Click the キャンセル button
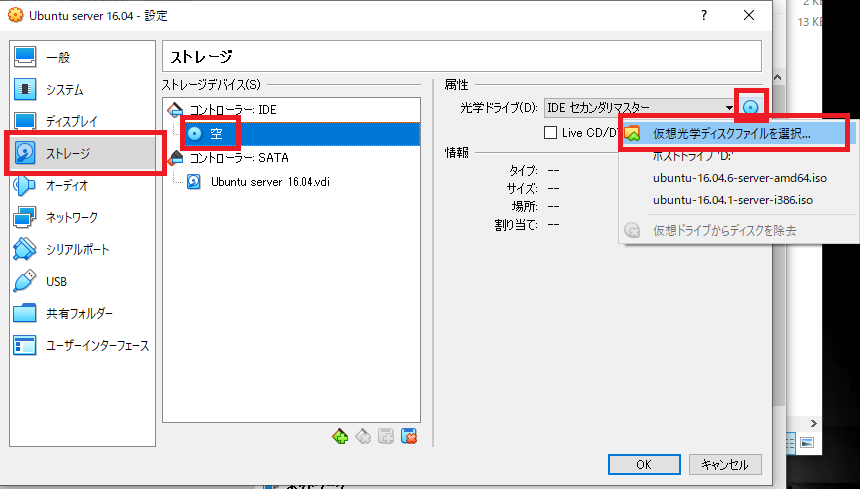860x489 pixels. point(725,465)
